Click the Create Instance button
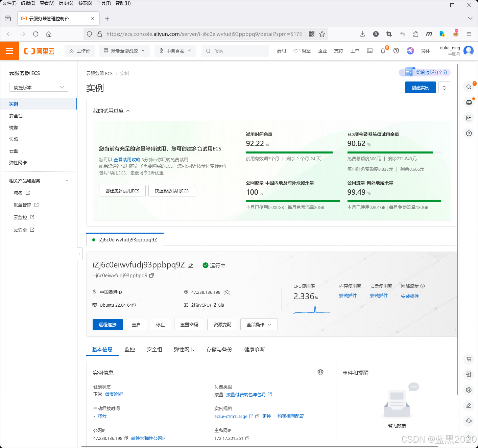This screenshot has height=448, width=478. click(421, 88)
